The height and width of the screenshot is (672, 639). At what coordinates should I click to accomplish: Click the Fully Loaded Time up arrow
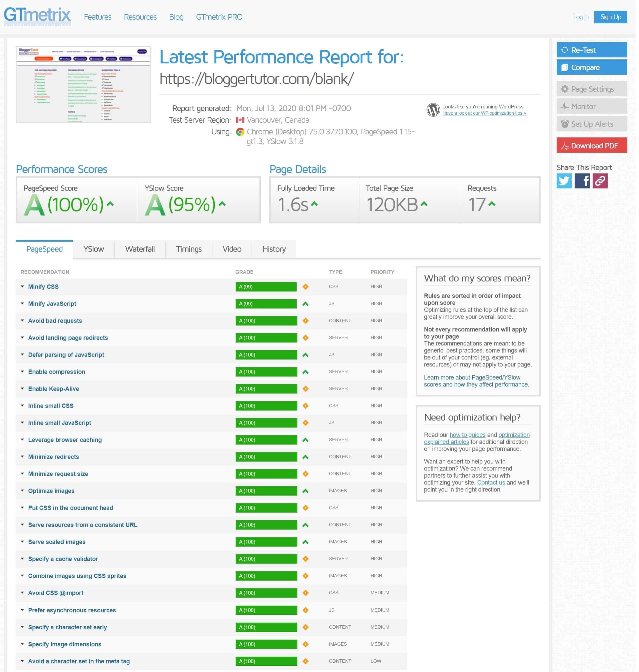[x=314, y=204]
